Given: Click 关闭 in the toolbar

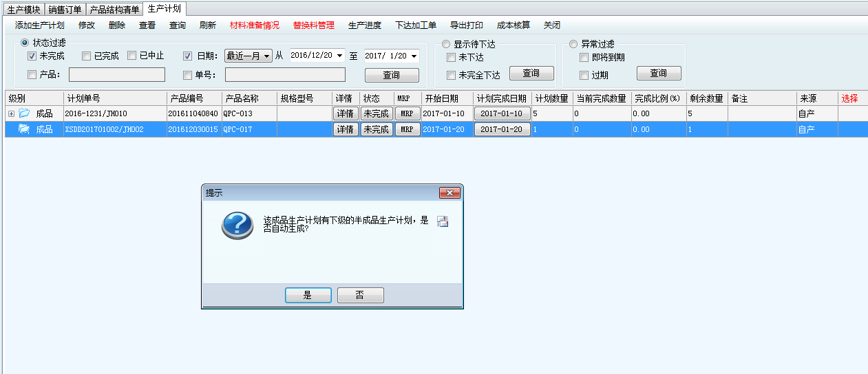Looking at the screenshot, I should [552, 25].
